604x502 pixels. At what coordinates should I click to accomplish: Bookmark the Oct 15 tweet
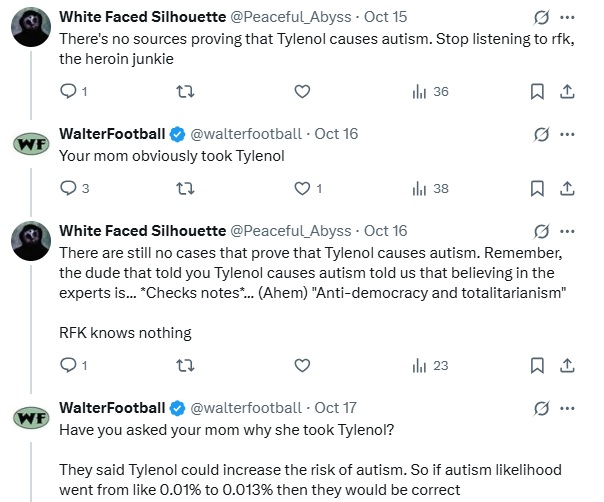(x=537, y=92)
